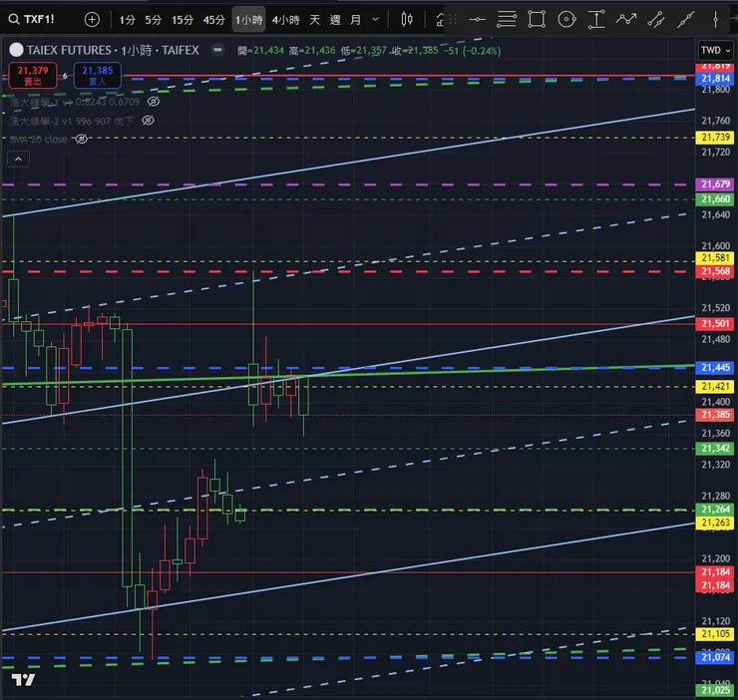Viewport: 738px width, 700px height.
Task: Toggle visibility of 浩大線學-2 indicator
Action: 148,121
